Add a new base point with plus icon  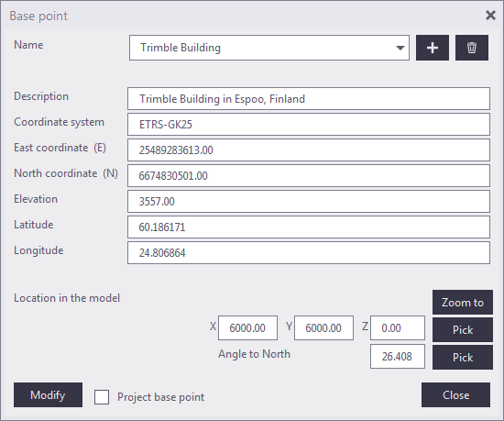click(x=433, y=48)
